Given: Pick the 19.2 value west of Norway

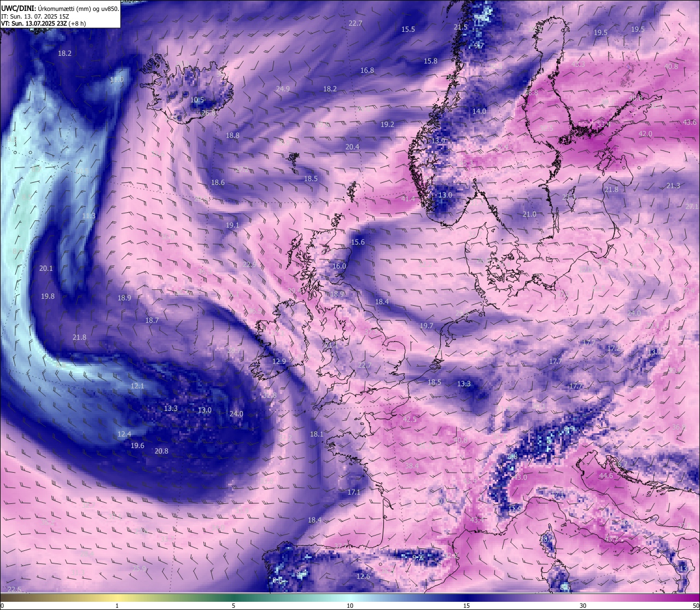Looking at the screenshot, I should tap(387, 125).
